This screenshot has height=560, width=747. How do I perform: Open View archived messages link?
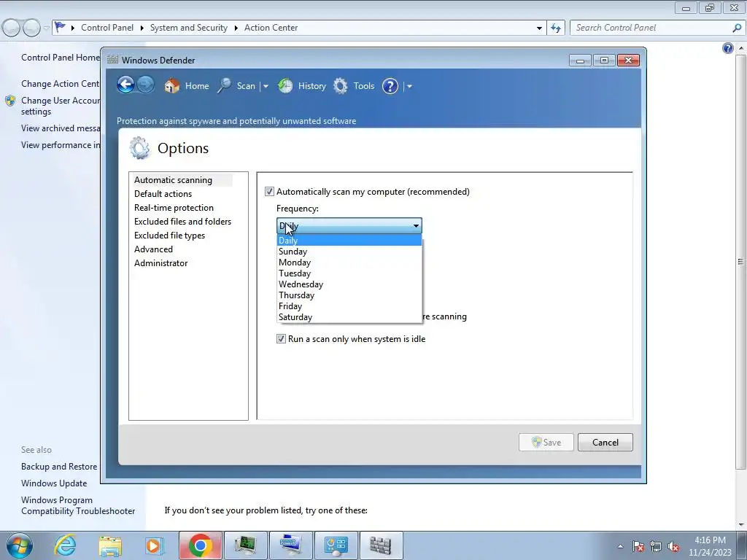click(61, 128)
